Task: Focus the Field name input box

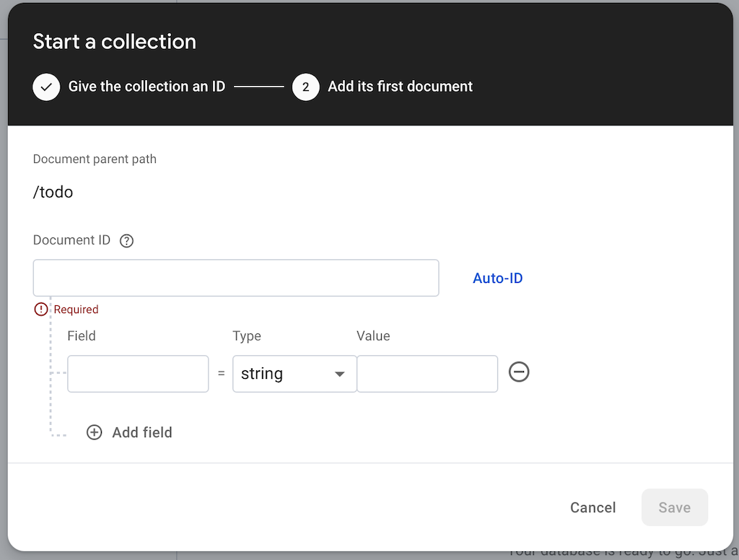Action: pos(138,374)
